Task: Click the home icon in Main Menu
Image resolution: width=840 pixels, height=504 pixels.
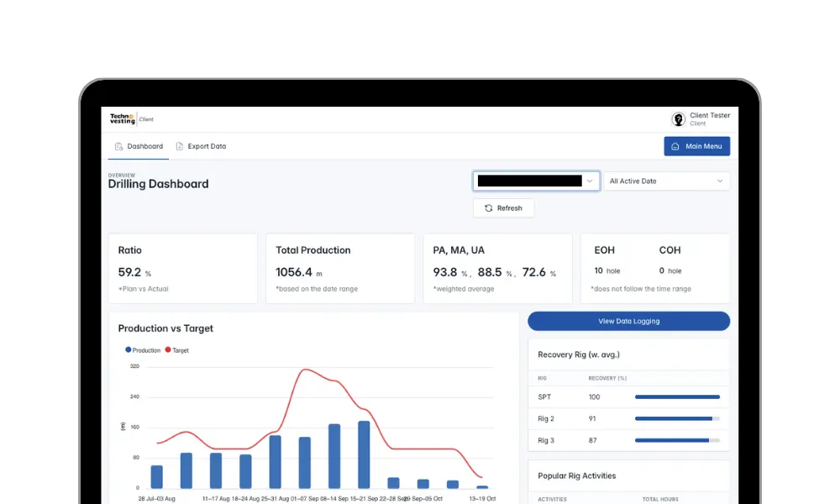Action: (675, 146)
